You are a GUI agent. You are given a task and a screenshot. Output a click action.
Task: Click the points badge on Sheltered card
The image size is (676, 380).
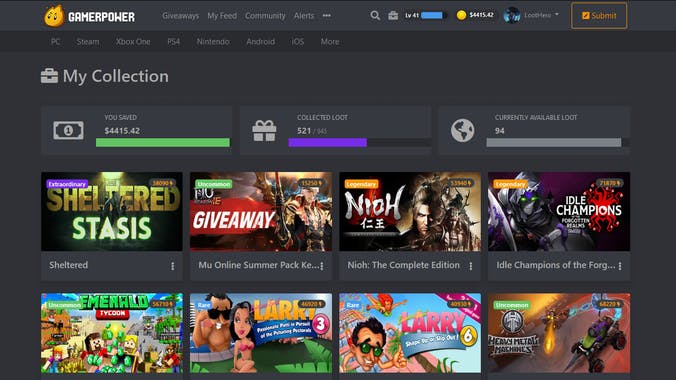tap(163, 183)
